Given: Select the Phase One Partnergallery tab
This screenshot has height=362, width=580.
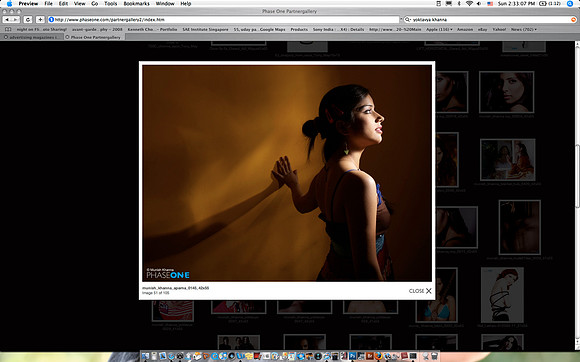Looking at the screenshot, I should tap(94, 37).
